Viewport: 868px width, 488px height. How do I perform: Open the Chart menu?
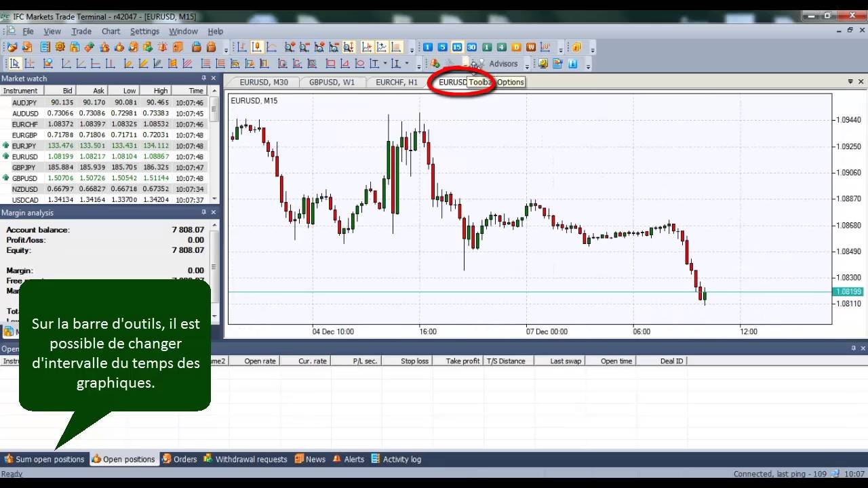pyautogui.click(x=111, y=31)
